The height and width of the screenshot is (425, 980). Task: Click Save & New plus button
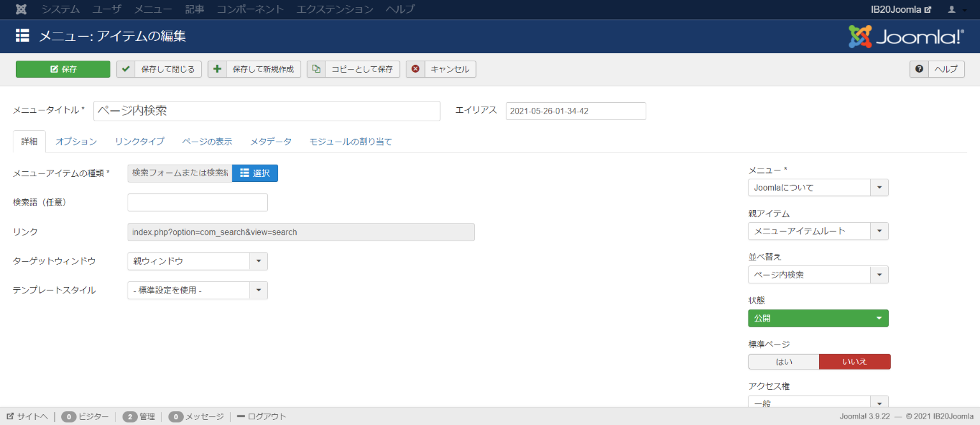tap(254, 69)
